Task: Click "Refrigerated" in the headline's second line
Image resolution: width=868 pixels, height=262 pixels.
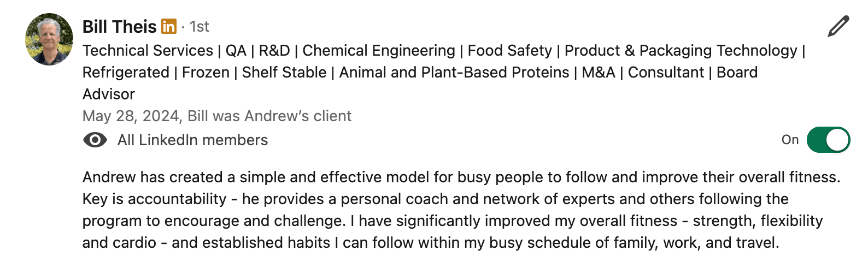Action: coord(126,73)
